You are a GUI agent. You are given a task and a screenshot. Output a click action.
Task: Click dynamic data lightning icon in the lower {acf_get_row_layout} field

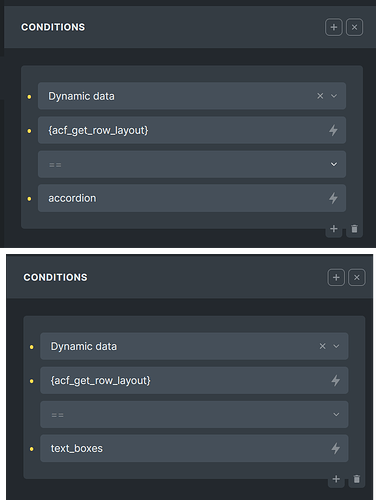coord(335,380)
